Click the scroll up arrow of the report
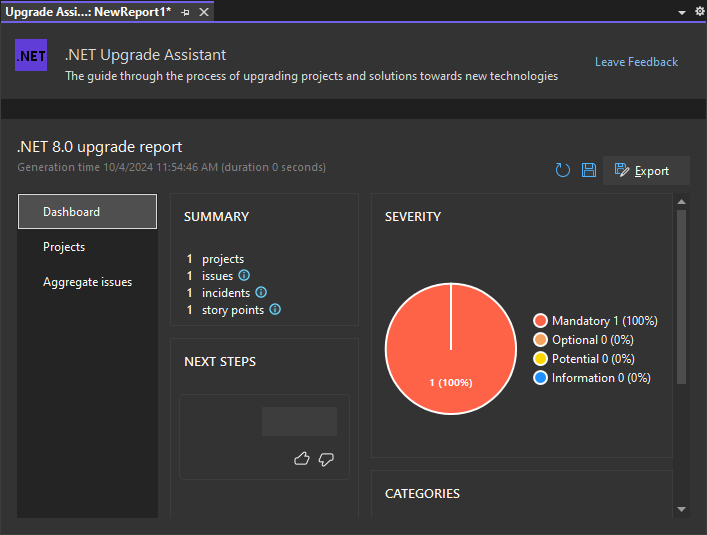This screenshot has width=707, height=535. 681,202
